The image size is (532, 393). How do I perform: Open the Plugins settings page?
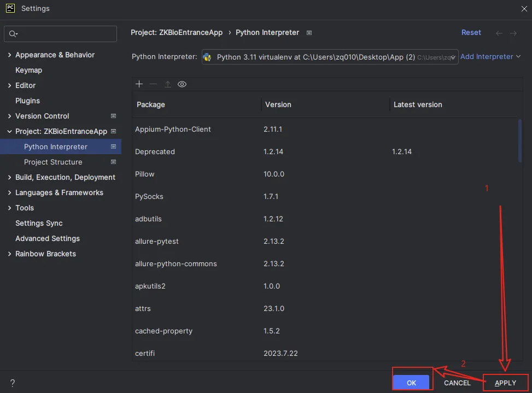[27, 101]
